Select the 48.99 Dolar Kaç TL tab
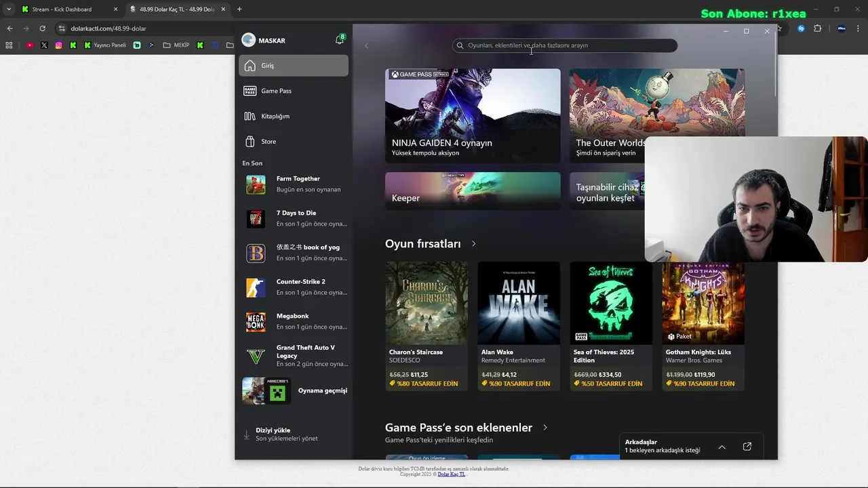Viewport: 868px width, 488px height. pyautogui.click(x=176, y=9)
